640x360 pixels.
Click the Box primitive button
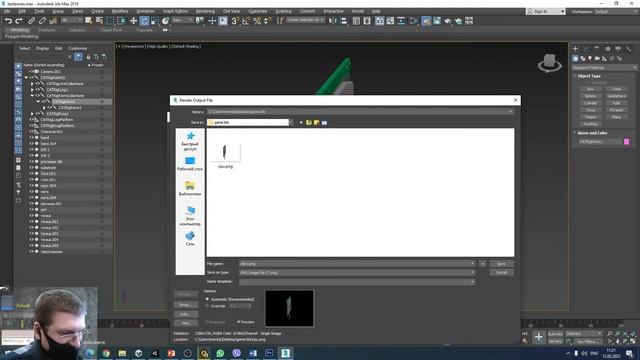[x=590, y=89]
